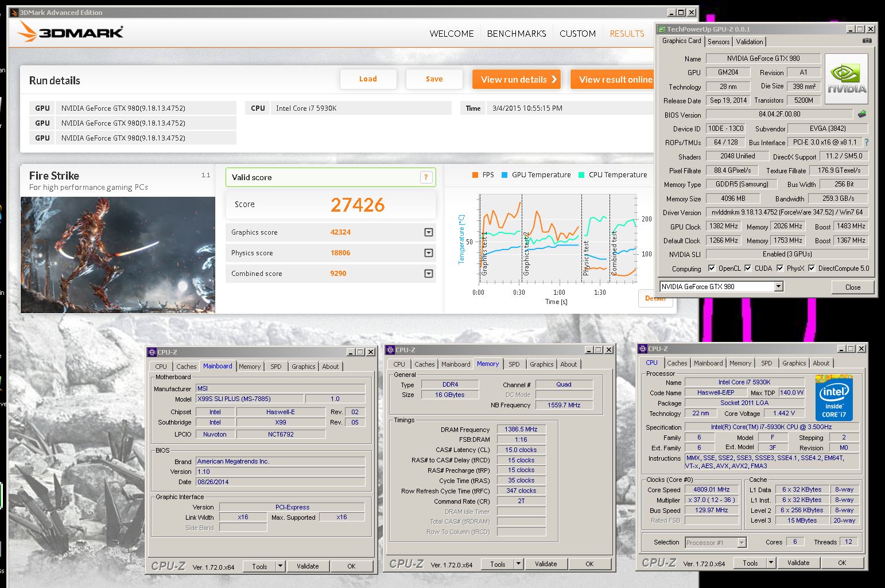Viewport: 885px width, 588px height.
Task: Click the Graphics score value 42324
Action: click(340, 232)
